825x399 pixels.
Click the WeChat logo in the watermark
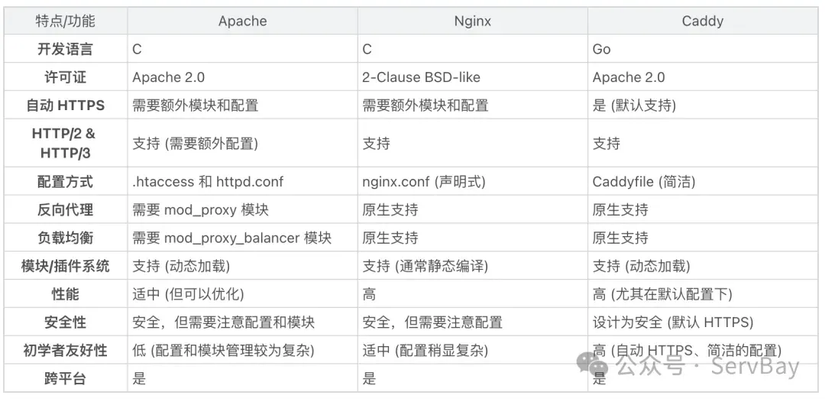(592, 365)
